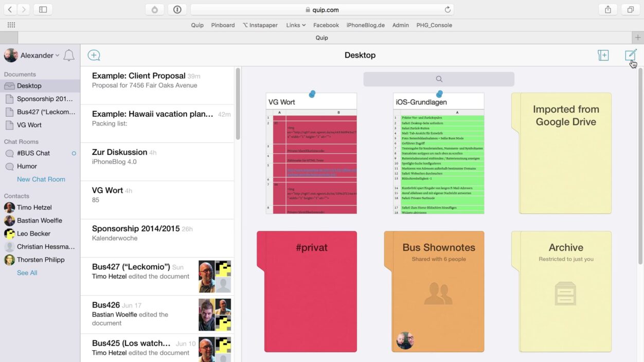This screenshot has width=644, height=362.
Task: Click the search field above folders
Action: pos(438,79)
